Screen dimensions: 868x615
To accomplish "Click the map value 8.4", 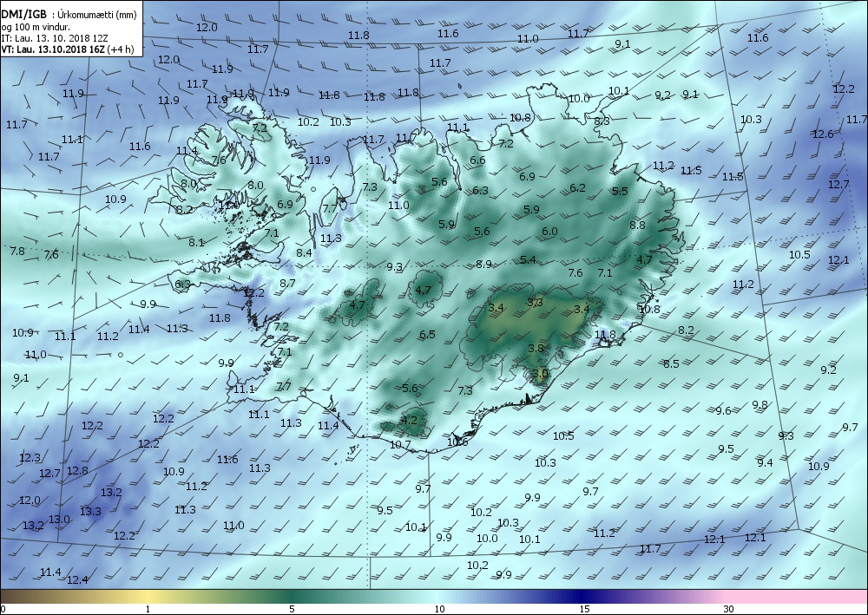I will coord(304,252).
